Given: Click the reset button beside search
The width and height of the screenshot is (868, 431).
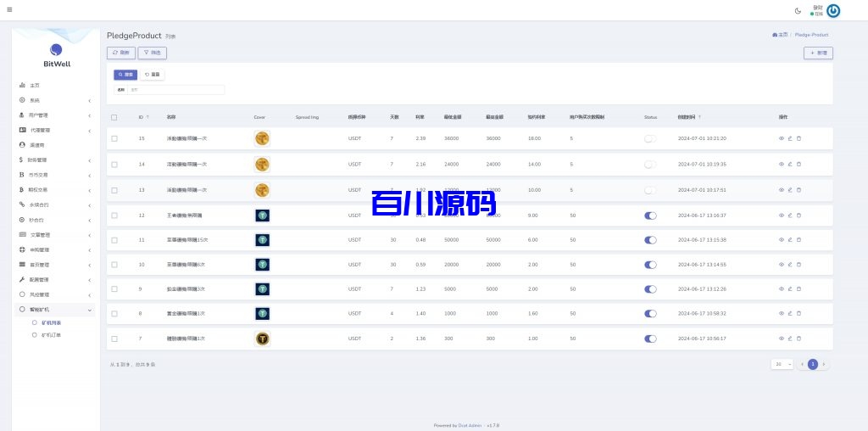Looking at the screenshot, I should [153, 74].
